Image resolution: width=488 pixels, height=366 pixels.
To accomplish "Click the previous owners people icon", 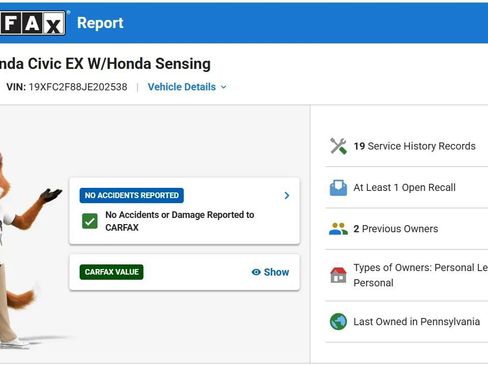I will tap(338, 229).
